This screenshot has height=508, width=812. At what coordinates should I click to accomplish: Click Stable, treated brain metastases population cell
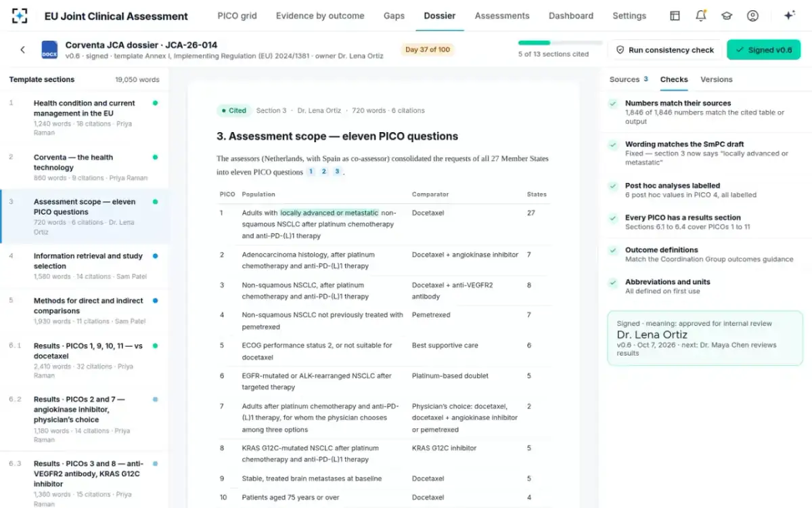point(312,478)
